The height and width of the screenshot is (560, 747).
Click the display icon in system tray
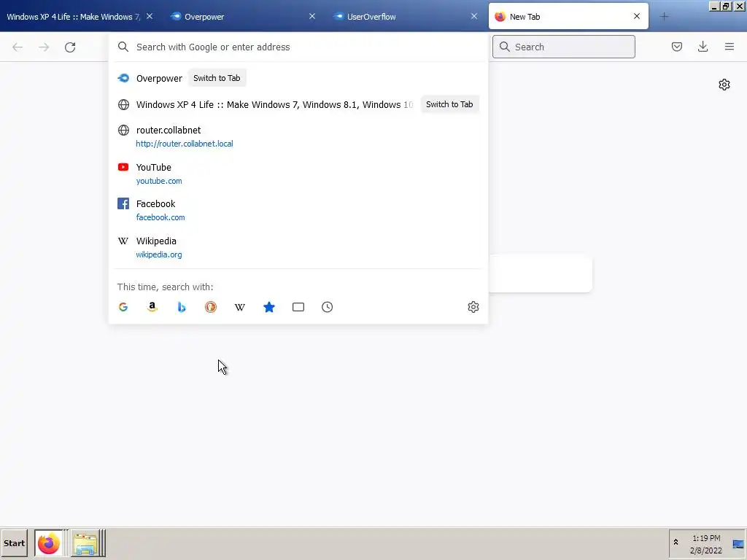(738, 544)
